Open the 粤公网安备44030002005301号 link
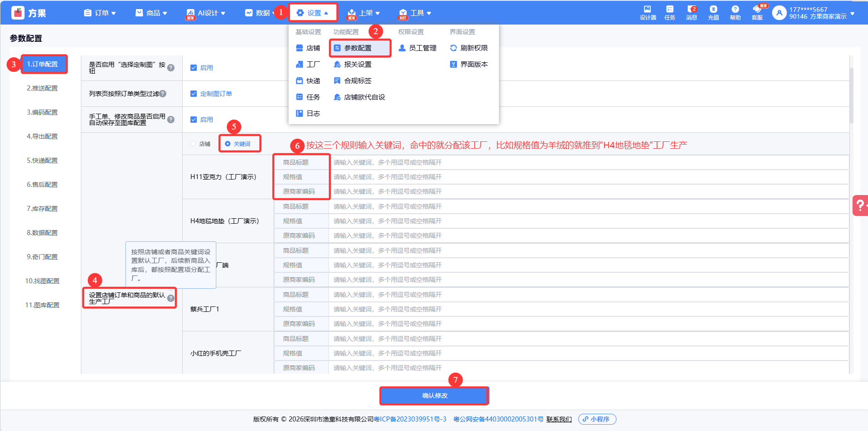The image size is (868, 431). click(x=499, y=419)
